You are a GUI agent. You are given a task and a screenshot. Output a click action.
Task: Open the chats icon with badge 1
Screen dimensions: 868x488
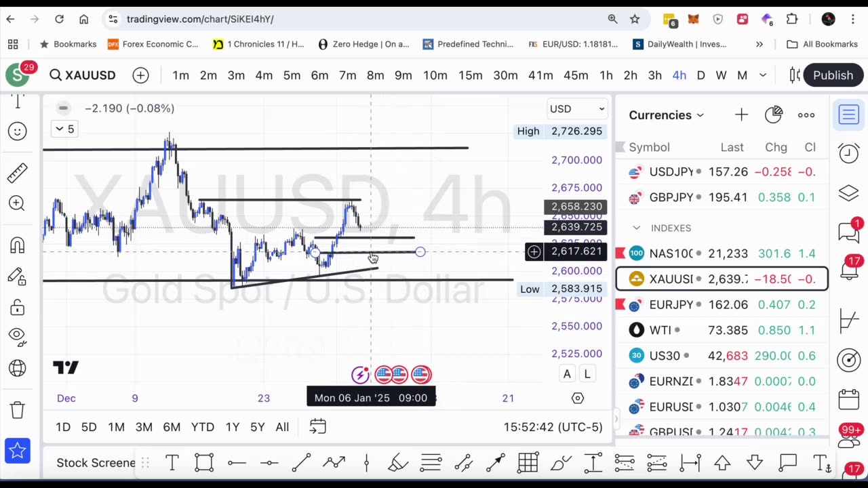pos(848,232)
